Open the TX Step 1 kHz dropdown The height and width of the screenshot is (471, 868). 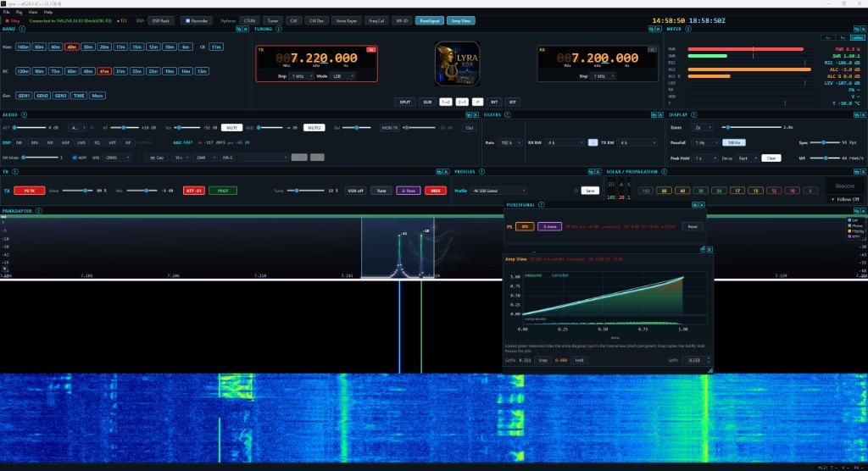pos(299,76)
